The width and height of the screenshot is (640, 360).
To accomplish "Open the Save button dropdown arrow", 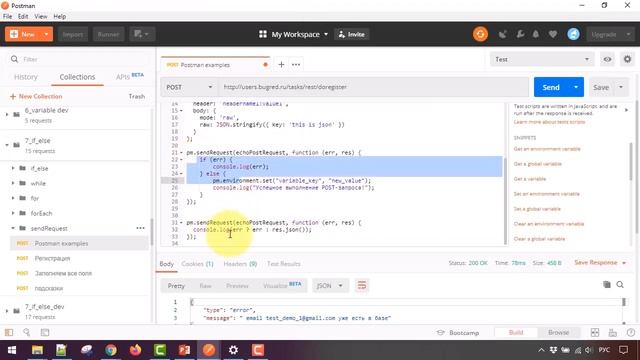I will point(621,87).
